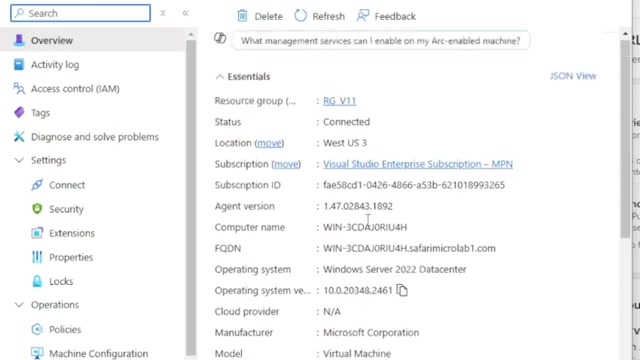Image resolution: width=640 pixels, height=360 pixels.
Task: Select the Connected status value
Action: tap(347, 122)
